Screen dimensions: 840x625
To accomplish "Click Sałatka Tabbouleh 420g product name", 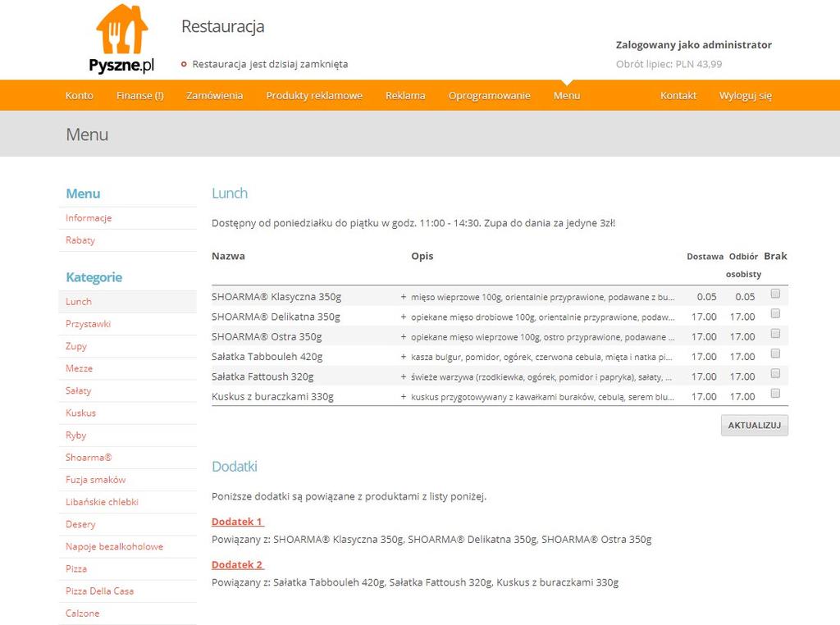I will coord(267,357).
